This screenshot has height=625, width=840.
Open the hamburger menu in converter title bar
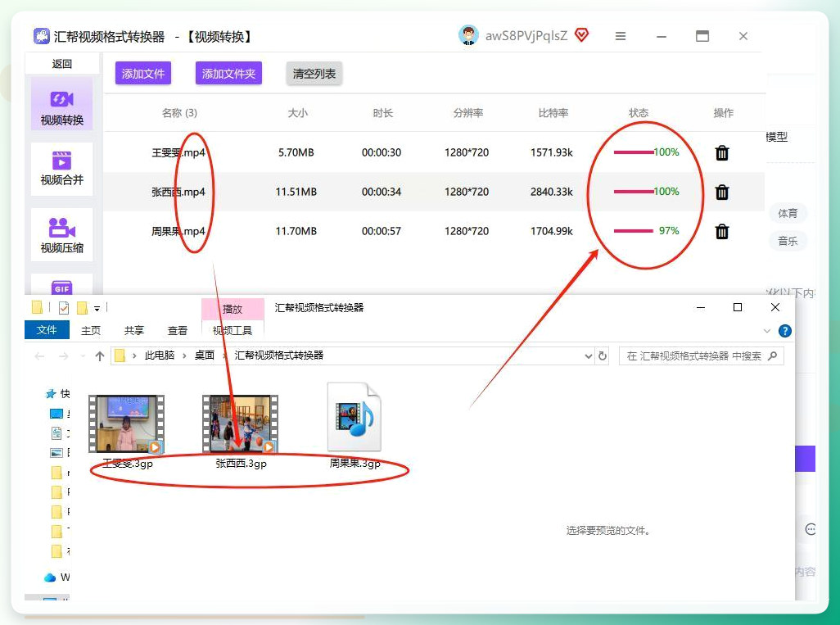[621, 36]
